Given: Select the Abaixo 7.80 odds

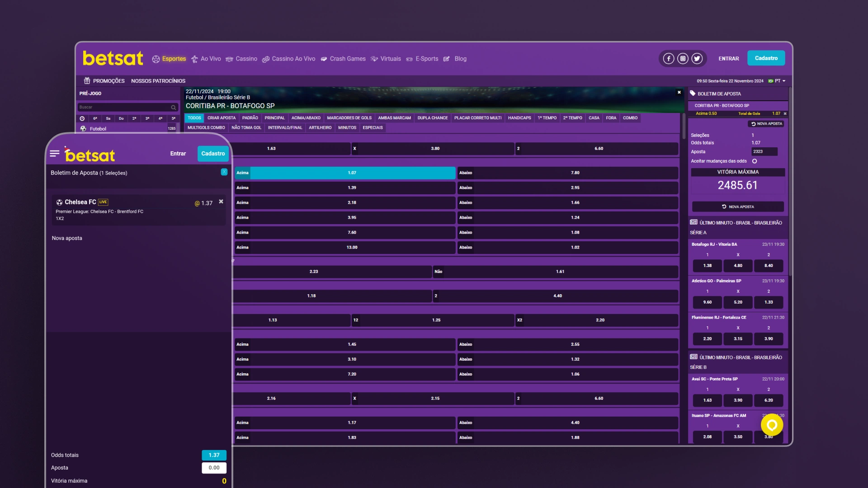Looking at the screenshot, I should pyautogui.click(x=568, y=173).
